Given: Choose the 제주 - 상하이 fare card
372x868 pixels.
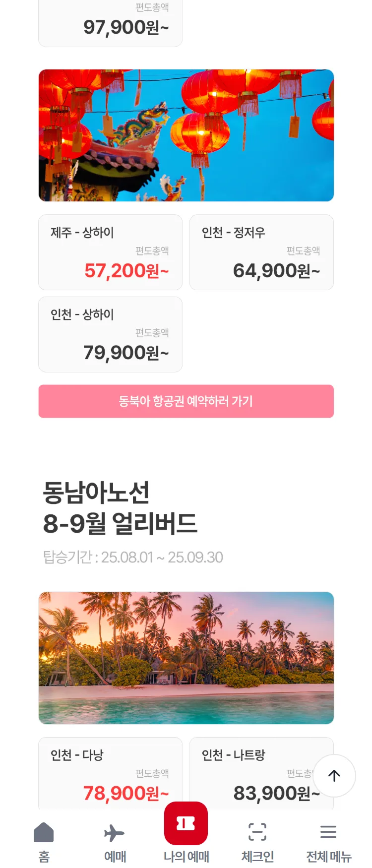Looking at the screenshot, I should coord(110,252).
